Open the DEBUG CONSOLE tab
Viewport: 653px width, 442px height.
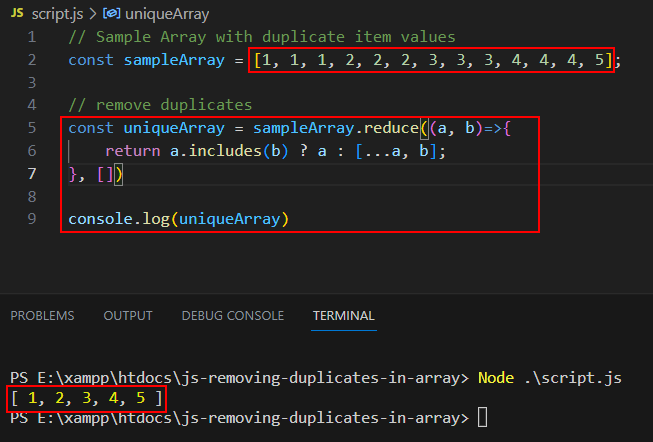click(233, 316)
